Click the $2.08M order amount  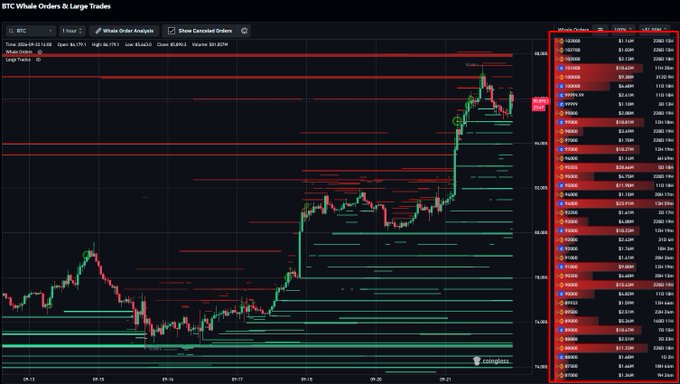click(626, 113)
